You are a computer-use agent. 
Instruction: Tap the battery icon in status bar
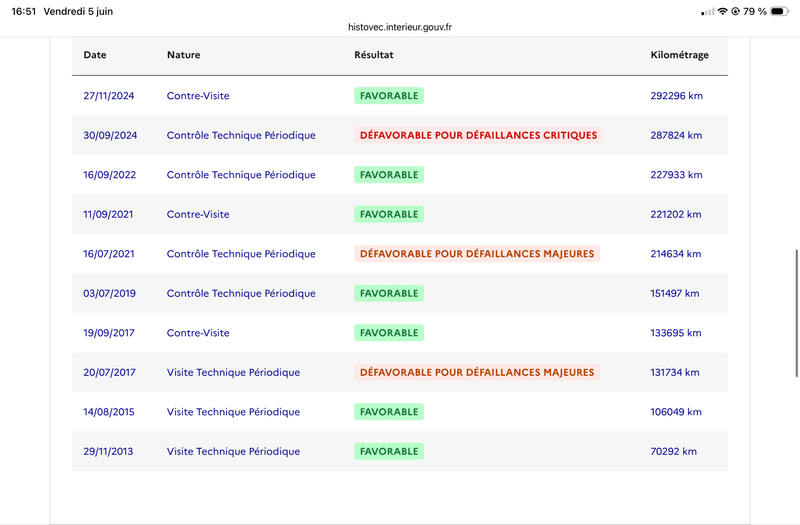(x=779, y=11)
